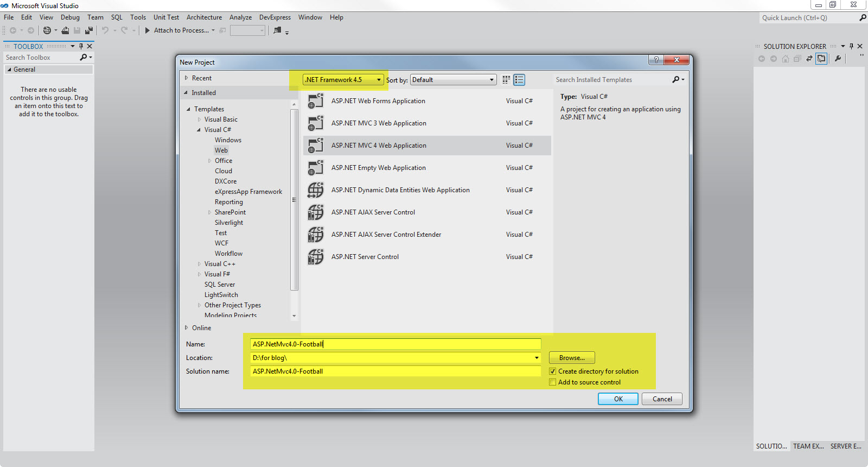Click the Attach to Process play icon

147,30
